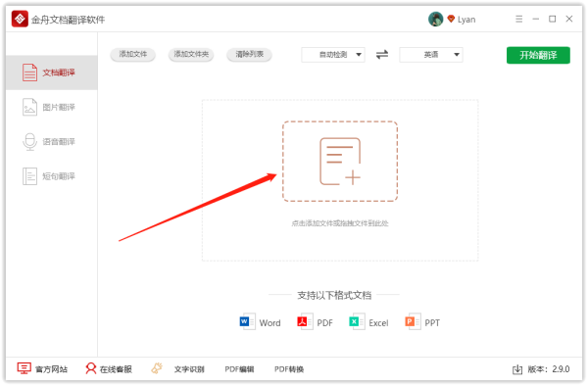Image resolution: width=588 pixels, height=386 pixels.
Task: Close the translation software window
Action: point(568,19)
